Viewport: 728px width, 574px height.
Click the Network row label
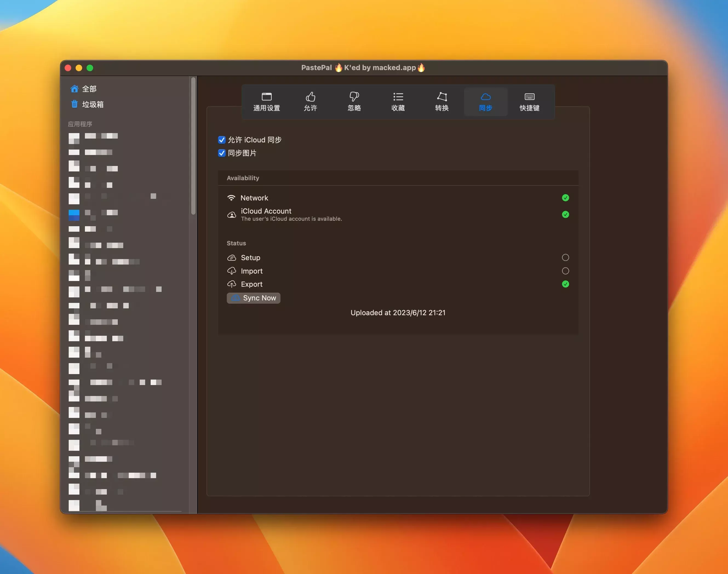tap(254, 198)
